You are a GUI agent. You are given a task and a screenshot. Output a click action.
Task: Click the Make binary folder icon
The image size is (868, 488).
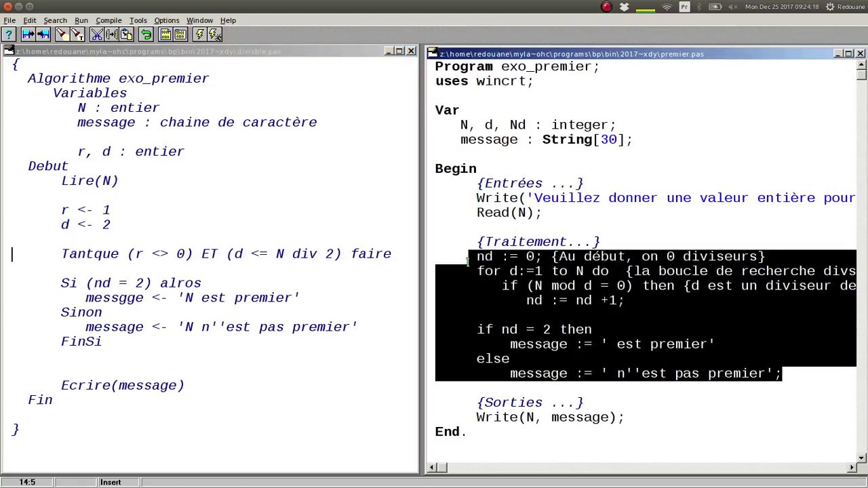(x=180, y=35)
